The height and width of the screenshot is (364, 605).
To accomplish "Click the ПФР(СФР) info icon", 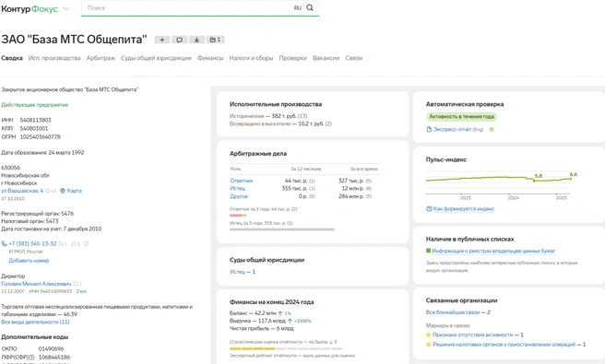I will [x=31, y=357].
